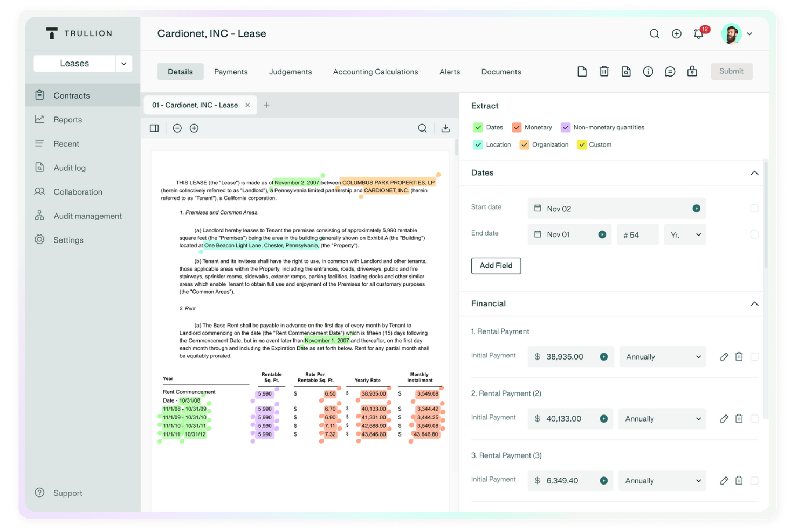
Task: Click the Add Field button
Action: click(x=496, y=266)
